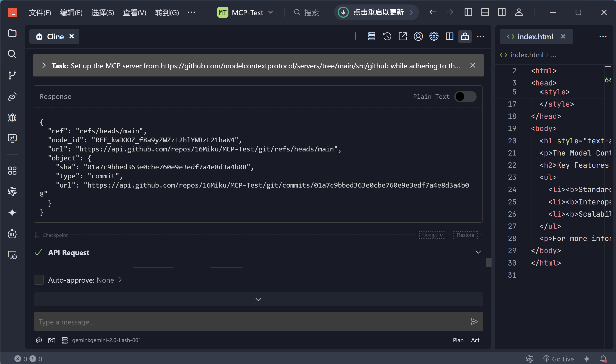The height and width of the screenshot is (364, 616).
Task: Start a new Cline task with plus icon
Action: tap(355, 37)
